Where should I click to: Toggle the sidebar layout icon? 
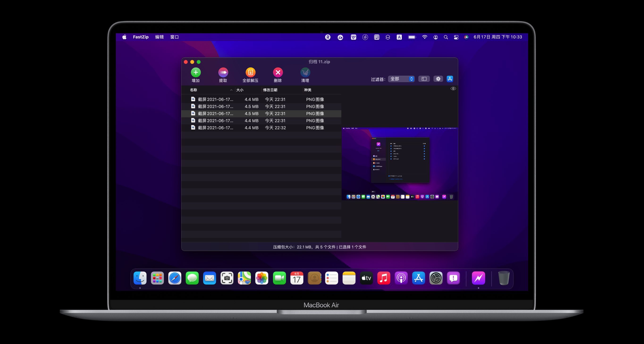pyautogui.click(x=424, y=79)
